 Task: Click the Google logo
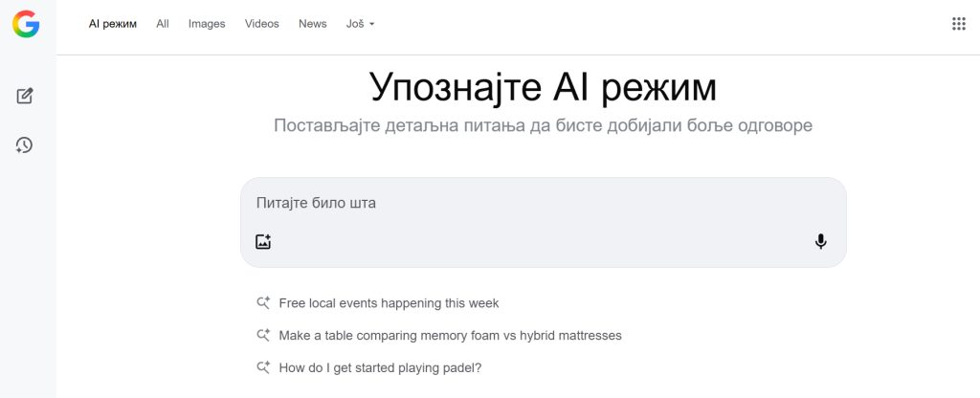click(26, 24)
